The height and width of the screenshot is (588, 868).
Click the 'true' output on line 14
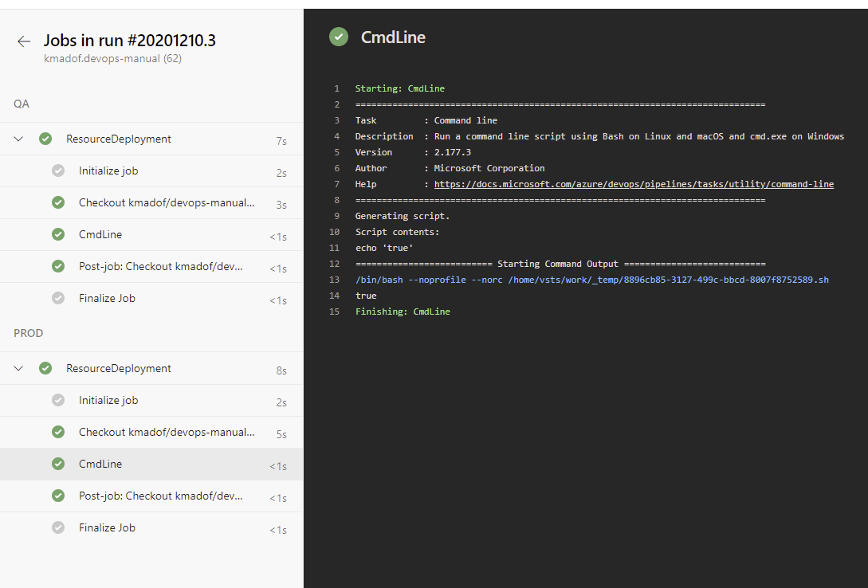[x=366, y=296]
